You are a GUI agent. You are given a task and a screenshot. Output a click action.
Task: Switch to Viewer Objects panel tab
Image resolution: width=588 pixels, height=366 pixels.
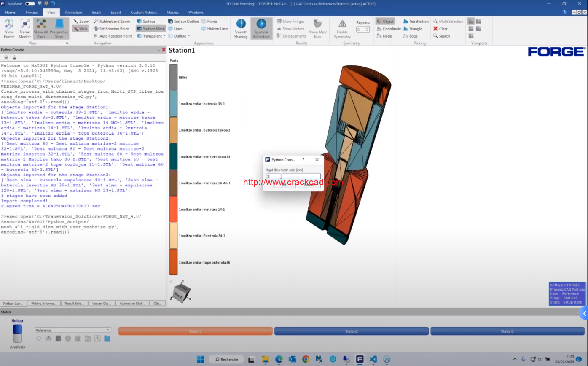point(102,303)
